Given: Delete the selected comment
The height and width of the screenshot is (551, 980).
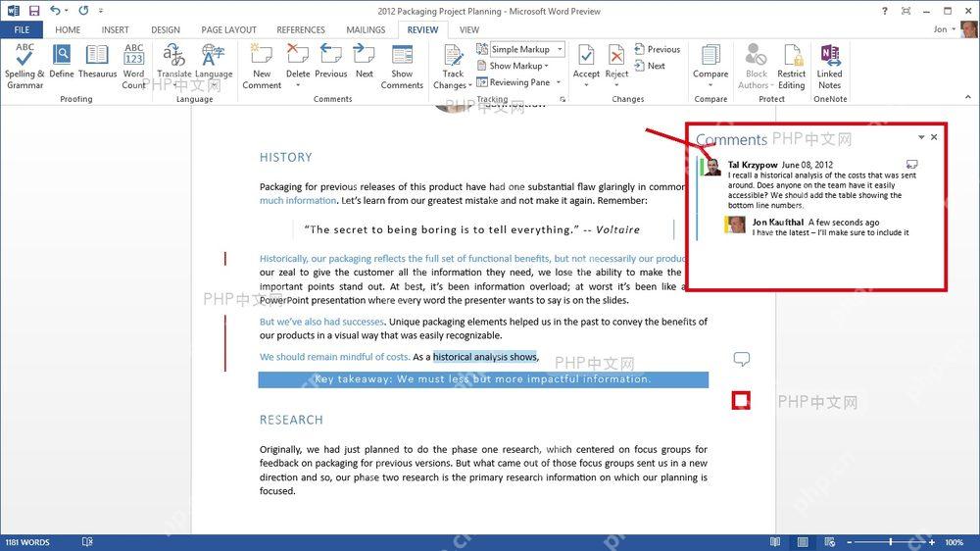Looking at the screenshot, I should pos(298,65).
